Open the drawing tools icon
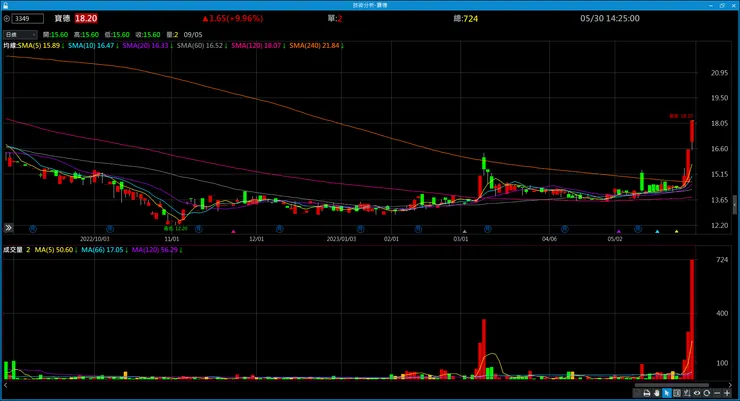The width and height of the screenshot is (740, 401). pyautogui.click(x=687, y=393)
